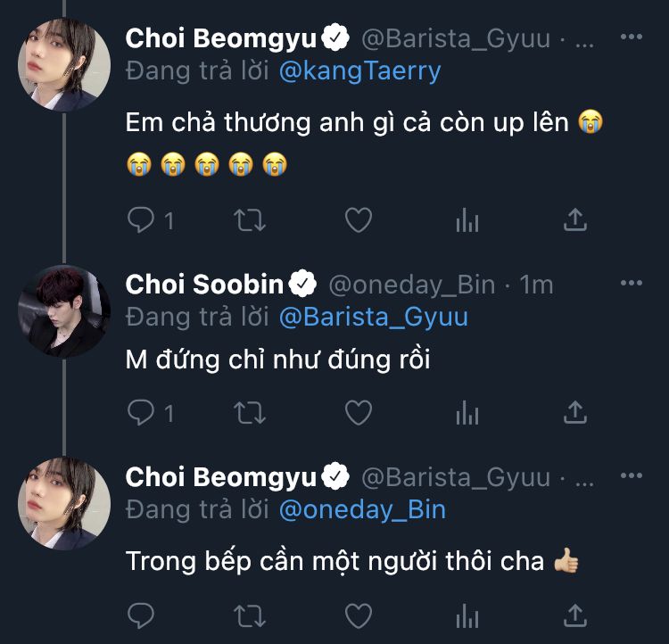This screenshot has height=644, width=669.
Task: Open the @oneday_Bin mention link
Action: tap(361, 509)
